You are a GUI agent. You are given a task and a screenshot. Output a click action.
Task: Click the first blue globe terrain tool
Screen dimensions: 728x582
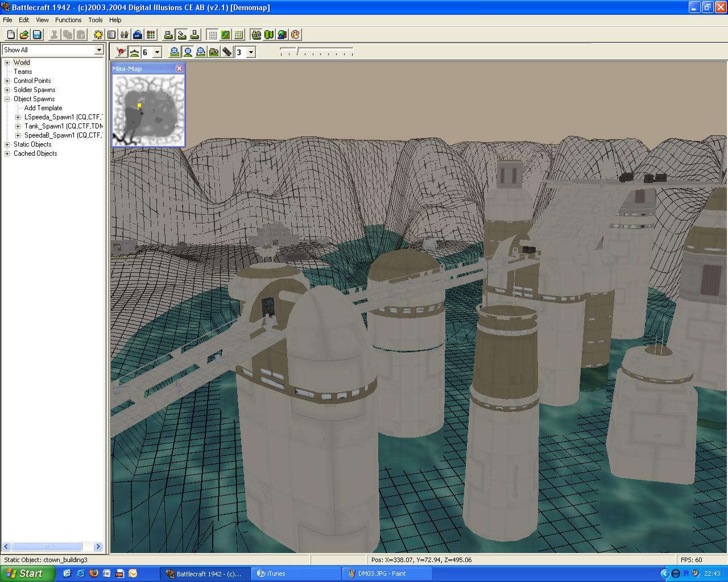pyautogui.click(x=175, y=52)
